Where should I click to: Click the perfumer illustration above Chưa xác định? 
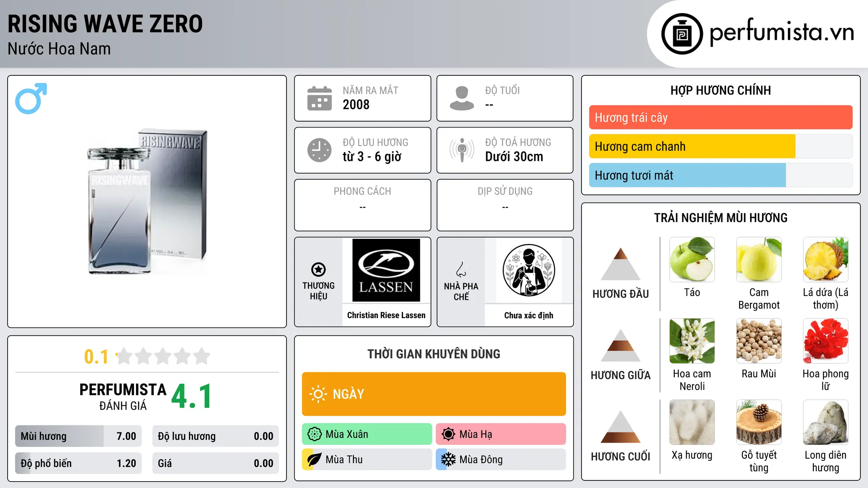click(529, 270)
